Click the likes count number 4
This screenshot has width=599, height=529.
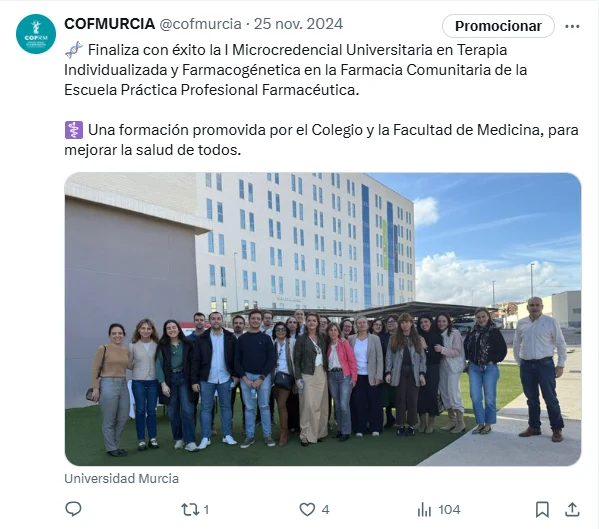[x=325, y=510]
